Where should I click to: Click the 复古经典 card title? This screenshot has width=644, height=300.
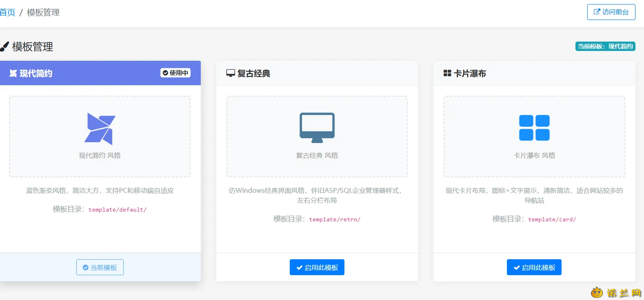[254, 73]
